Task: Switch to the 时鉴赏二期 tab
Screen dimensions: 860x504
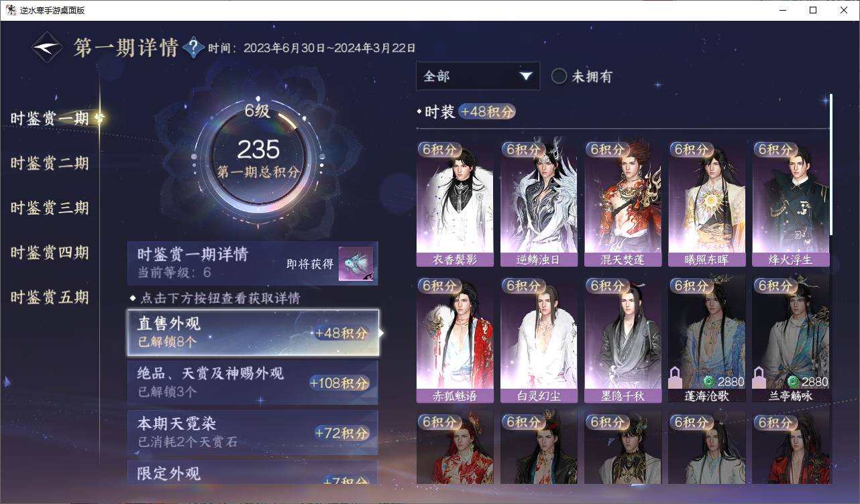Action: coord(50,163)
